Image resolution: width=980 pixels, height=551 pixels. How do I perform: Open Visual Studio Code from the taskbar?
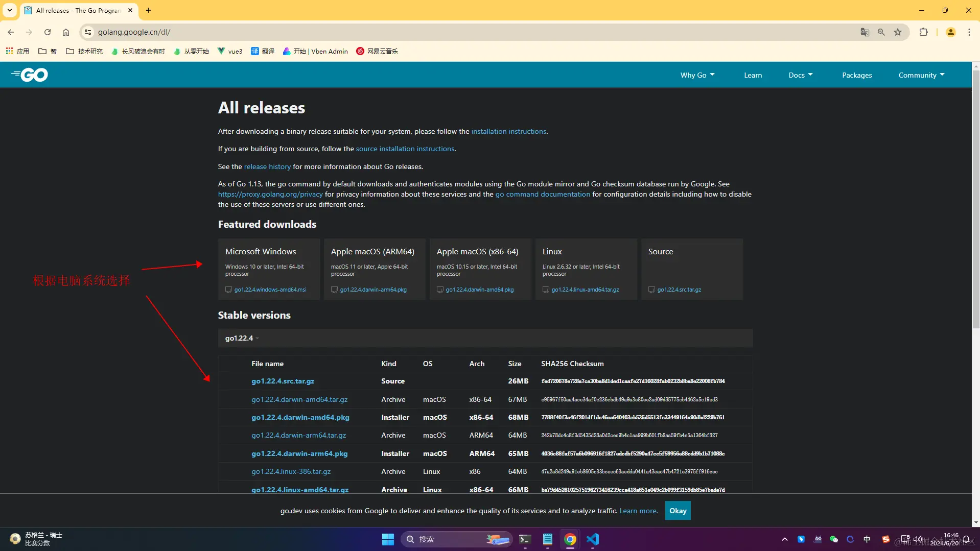593,539
